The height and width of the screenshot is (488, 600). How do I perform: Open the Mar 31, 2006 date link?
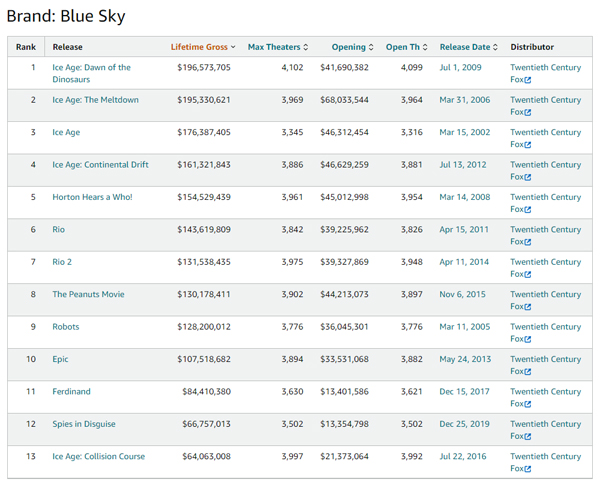[x=465, y=100]
